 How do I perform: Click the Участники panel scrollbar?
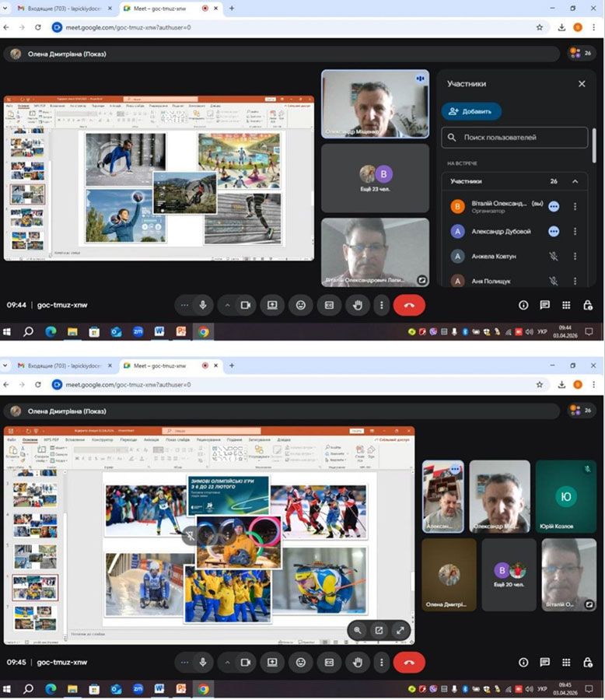[594, 145]
